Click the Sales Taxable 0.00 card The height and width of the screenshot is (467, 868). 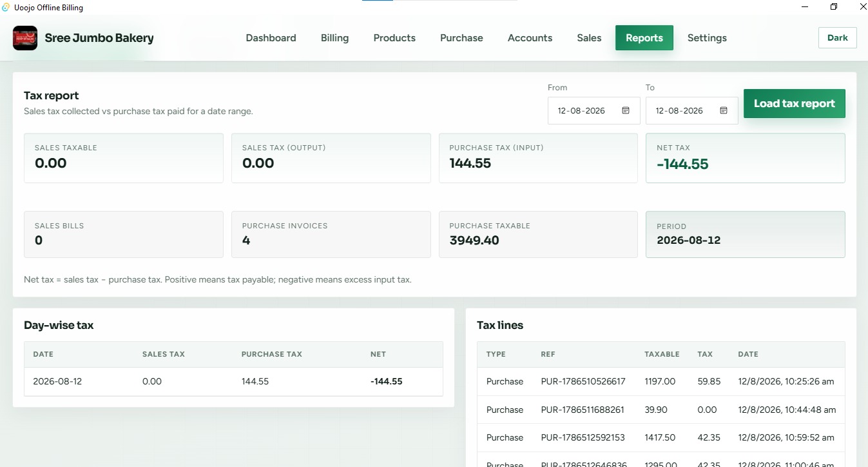[124, 158]
